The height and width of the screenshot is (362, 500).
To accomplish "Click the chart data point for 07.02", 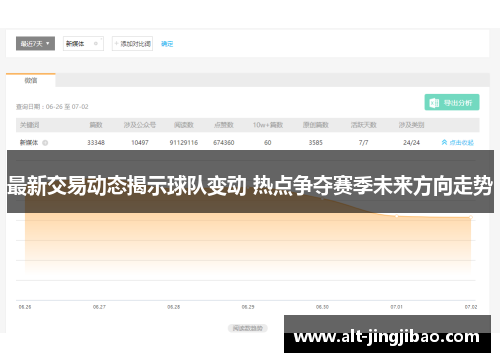I will tap(471, 217).
